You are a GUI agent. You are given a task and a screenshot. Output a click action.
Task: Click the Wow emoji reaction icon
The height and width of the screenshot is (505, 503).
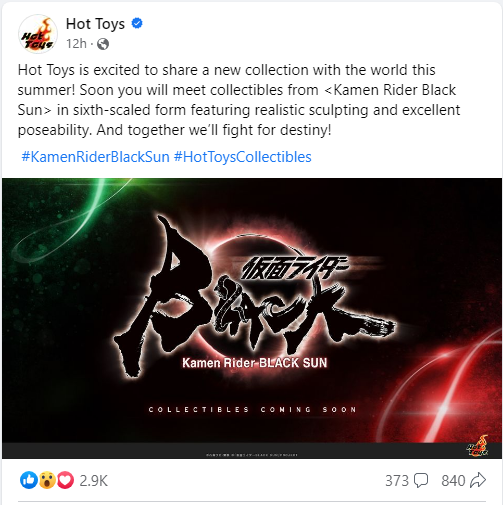[47, 480]
